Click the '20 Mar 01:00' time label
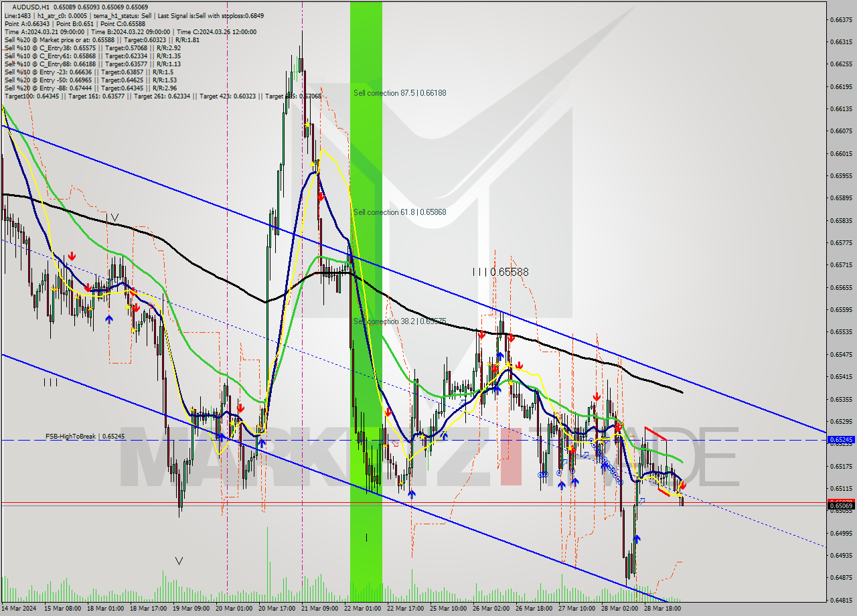 [x=234, y=609]
